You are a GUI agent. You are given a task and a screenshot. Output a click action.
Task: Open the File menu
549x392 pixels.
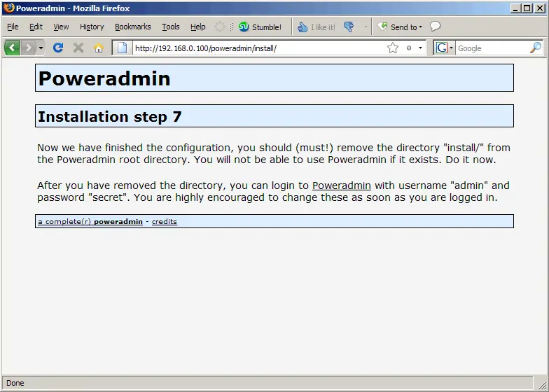[x=13, y=27]
